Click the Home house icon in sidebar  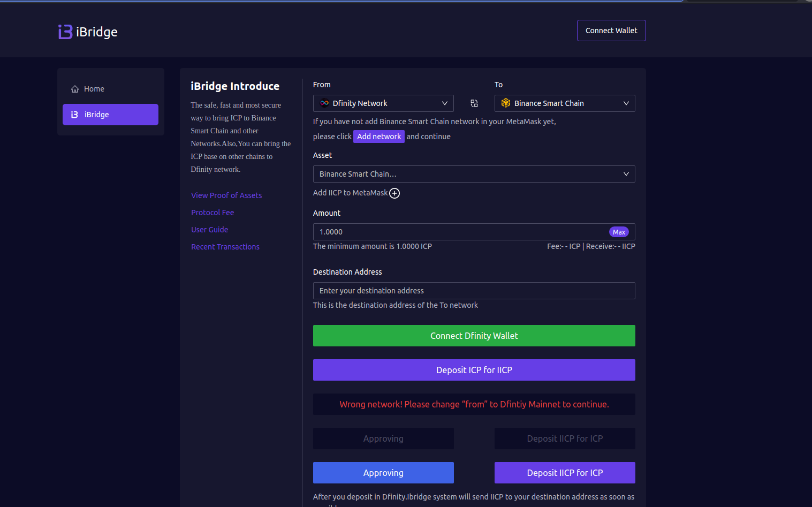point(75,89)
